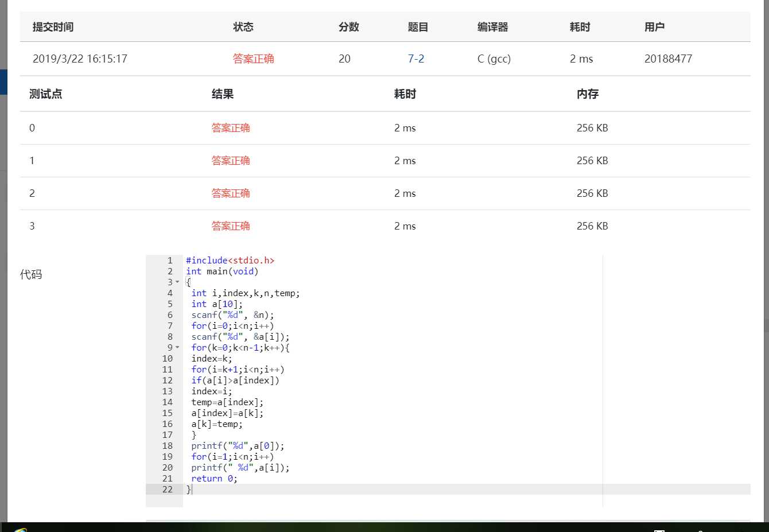769x532 pixels.
Task: Collapse code fold arrow at line 3
Action: click(x=177, y=282)
